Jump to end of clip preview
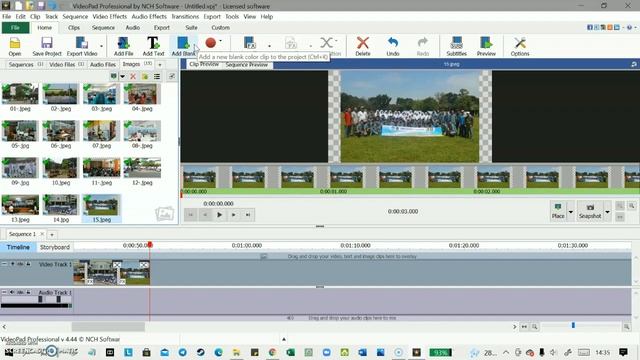 pyautogui.click(x=248, y=215)
